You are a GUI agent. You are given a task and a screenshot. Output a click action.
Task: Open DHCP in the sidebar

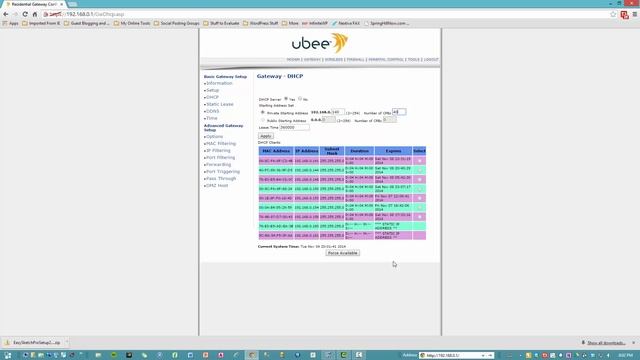pos(212,97)
